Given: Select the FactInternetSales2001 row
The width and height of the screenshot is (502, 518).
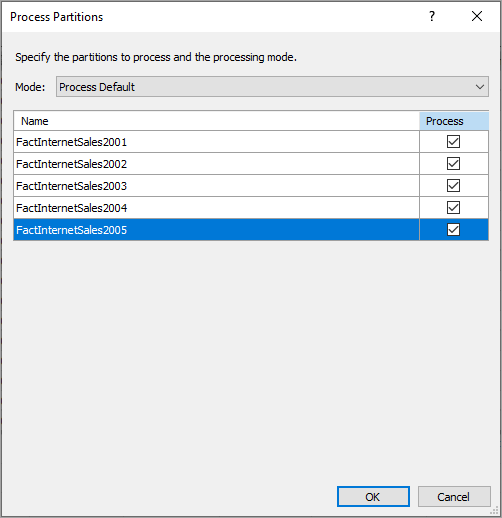Looking at the screenshot, I should 251,142.
